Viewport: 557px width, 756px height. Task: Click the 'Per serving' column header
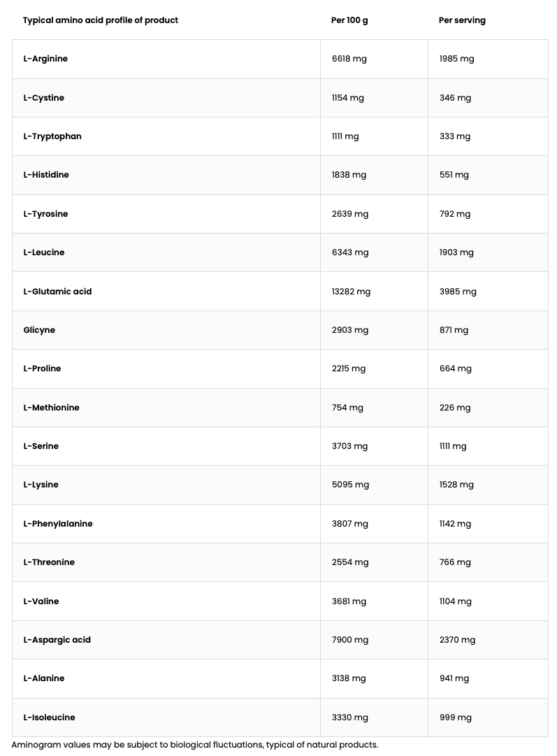pos(462,20)
